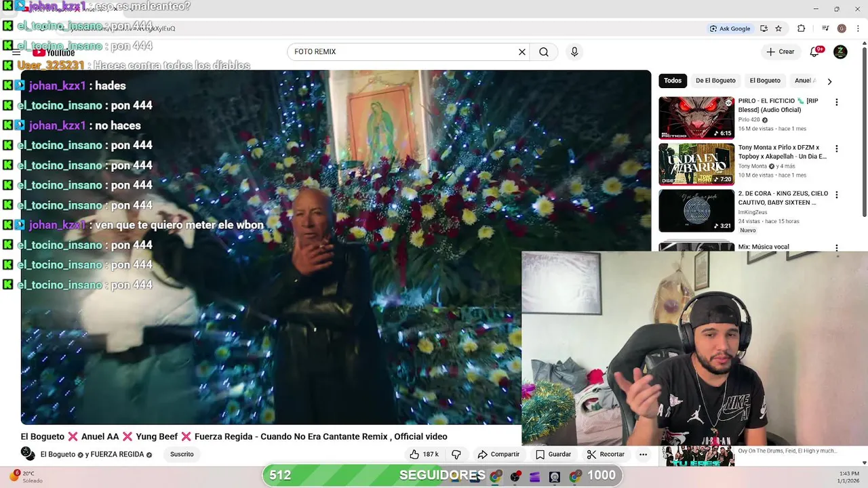Open the weather widget showing 20°C Soleado
Screen dimensions: 868x488
pyautogui.click(x=26, y=476)
